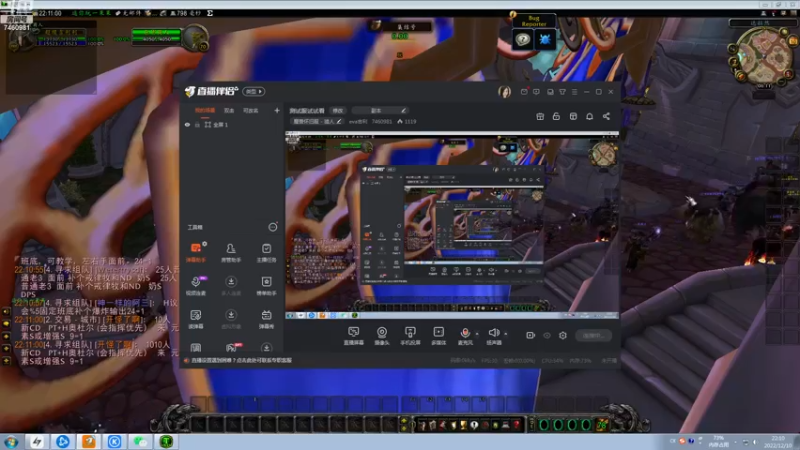800x450 pixels.
Task: Edit the 副本 category field
Action: 380,111
